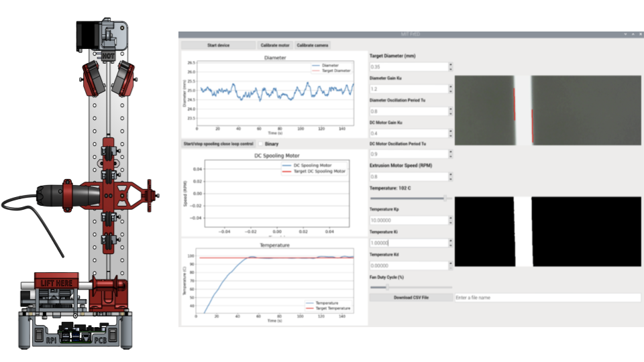Click the Download CSV File button

coord(411,297)
